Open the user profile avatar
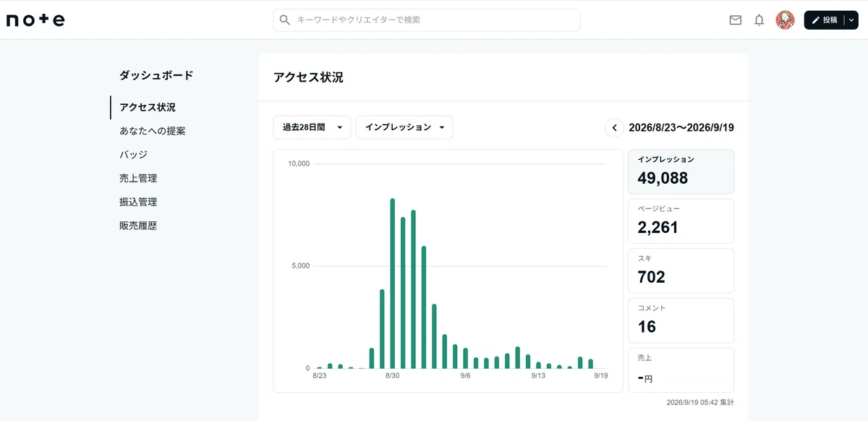Screen dimensions: 868x421 pos(786,20)
